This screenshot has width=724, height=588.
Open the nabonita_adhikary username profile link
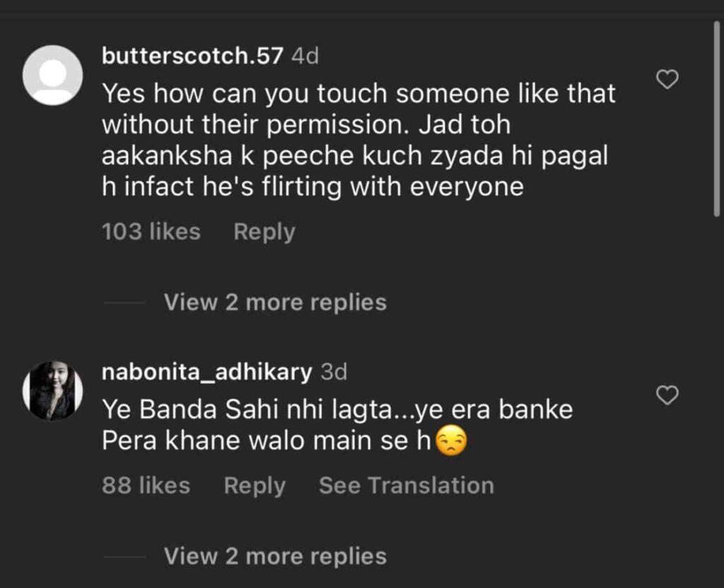207,372
